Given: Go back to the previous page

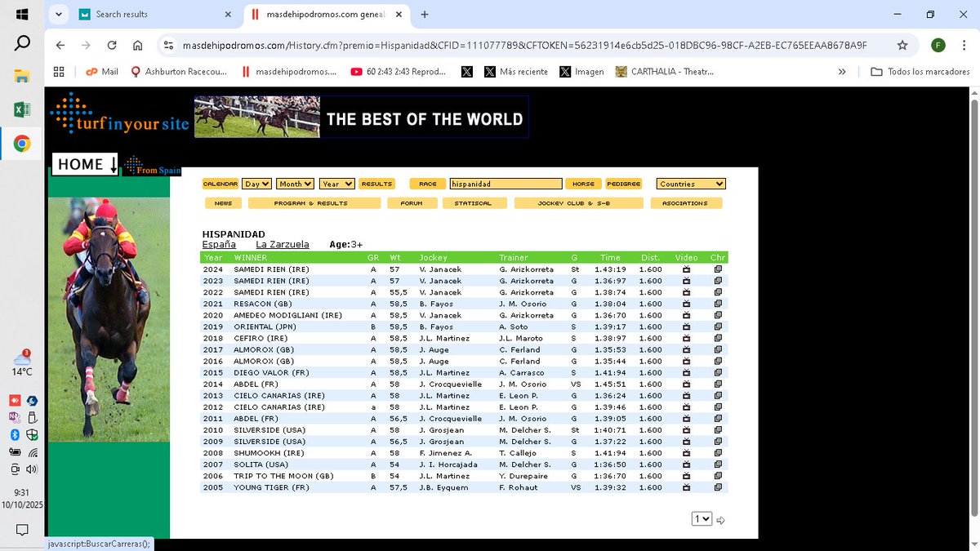Looking at the screenshot, I should click(x=60, y=46).
